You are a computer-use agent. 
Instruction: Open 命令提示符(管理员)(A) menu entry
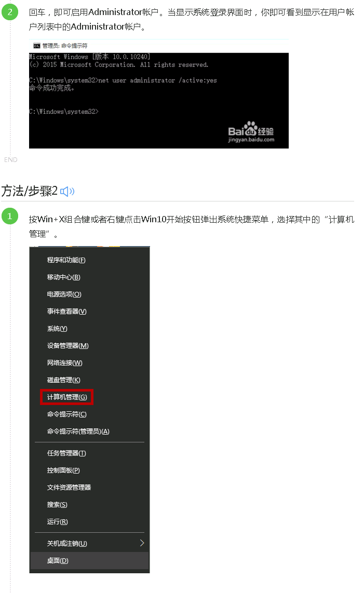(78, 432)
